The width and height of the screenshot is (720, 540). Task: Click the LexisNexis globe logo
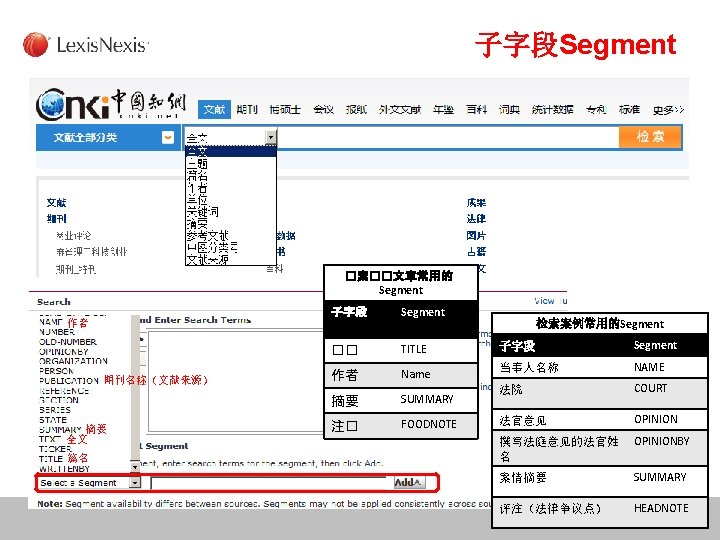(x=36, y=45)
